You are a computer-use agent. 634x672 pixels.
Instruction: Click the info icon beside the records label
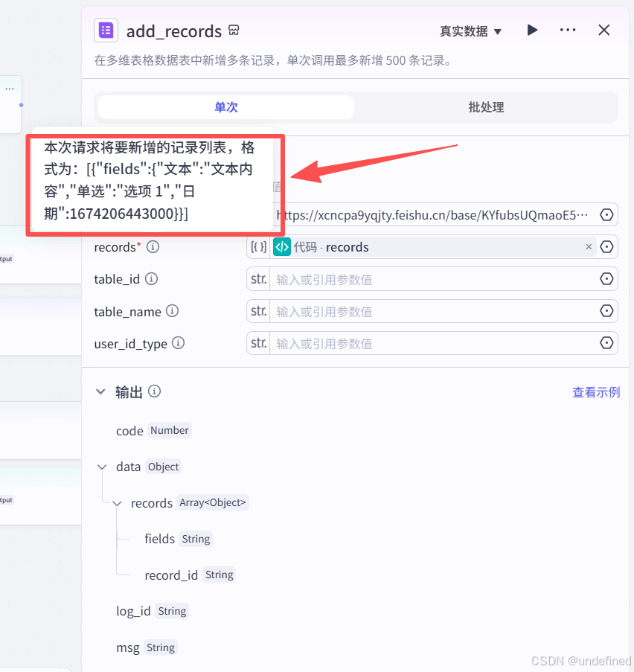coord(153,246)
